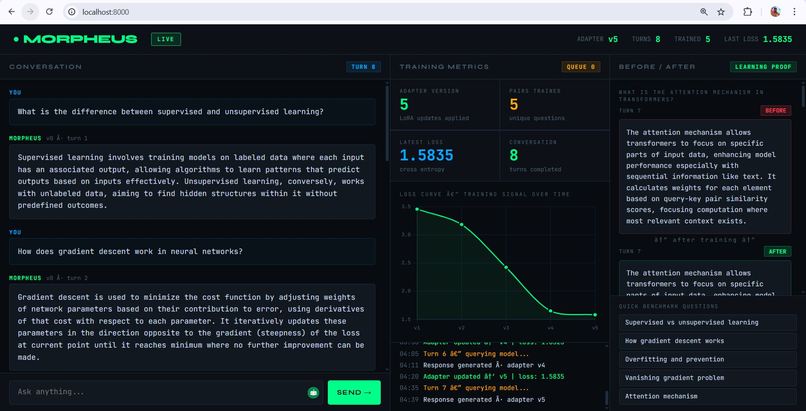The height and width of the screenshot is (411, 806).
Task: Click the Before/After panel scrollbar
Action: click(803, 98)
